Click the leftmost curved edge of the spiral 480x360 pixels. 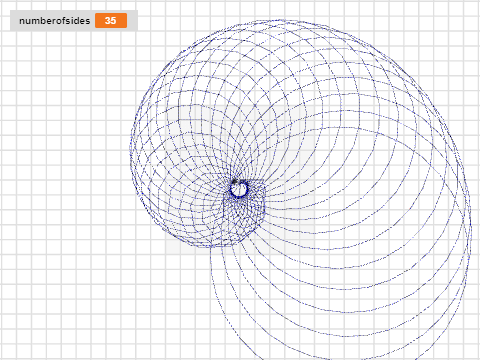pos(132,150)
